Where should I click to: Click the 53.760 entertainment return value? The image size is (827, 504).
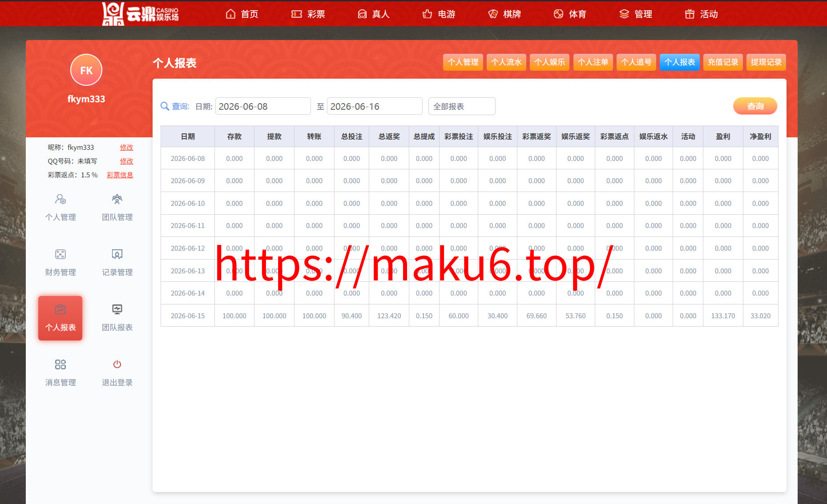pos(575,316)
